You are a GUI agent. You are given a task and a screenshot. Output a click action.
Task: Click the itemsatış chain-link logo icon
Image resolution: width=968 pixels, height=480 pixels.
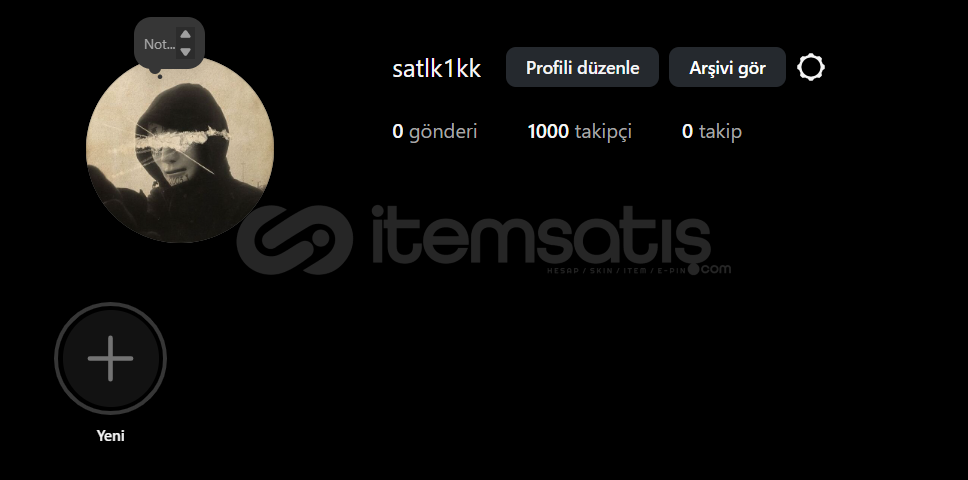295,239
